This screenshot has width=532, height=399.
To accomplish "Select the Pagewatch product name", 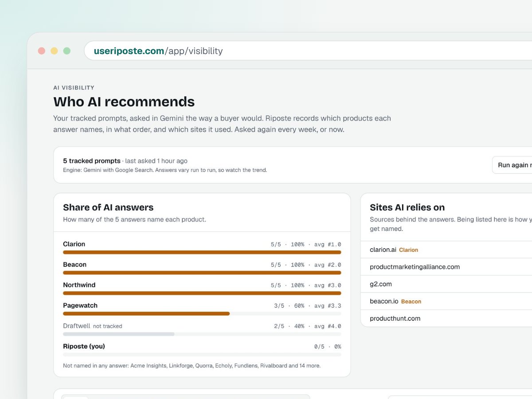I will [80, 305].
